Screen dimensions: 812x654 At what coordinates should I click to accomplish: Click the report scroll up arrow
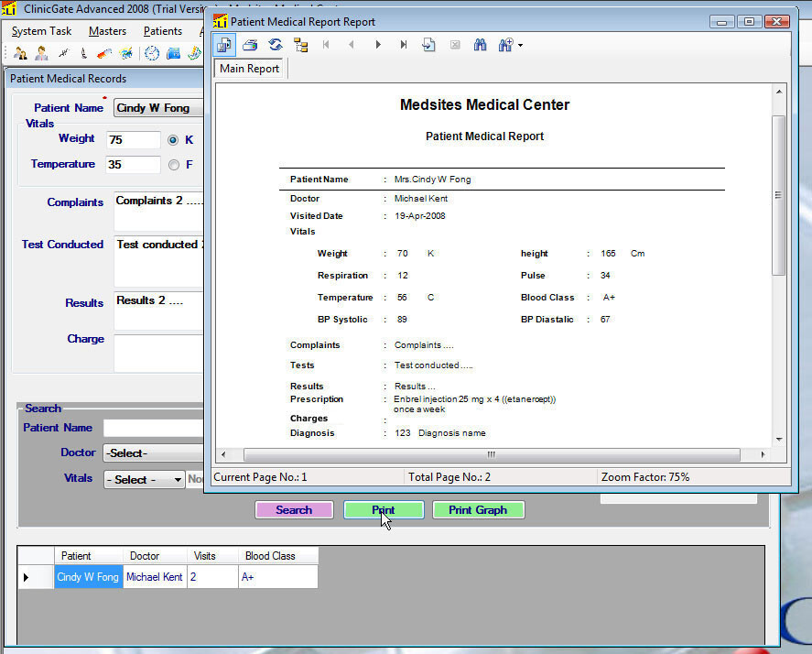(779, 92)
